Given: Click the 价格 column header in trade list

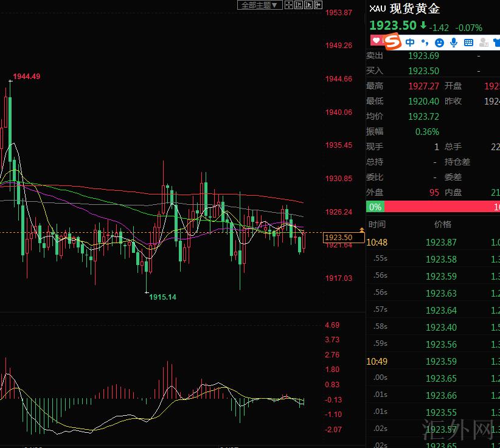Looking at the screenshot, I should point(442,224).
